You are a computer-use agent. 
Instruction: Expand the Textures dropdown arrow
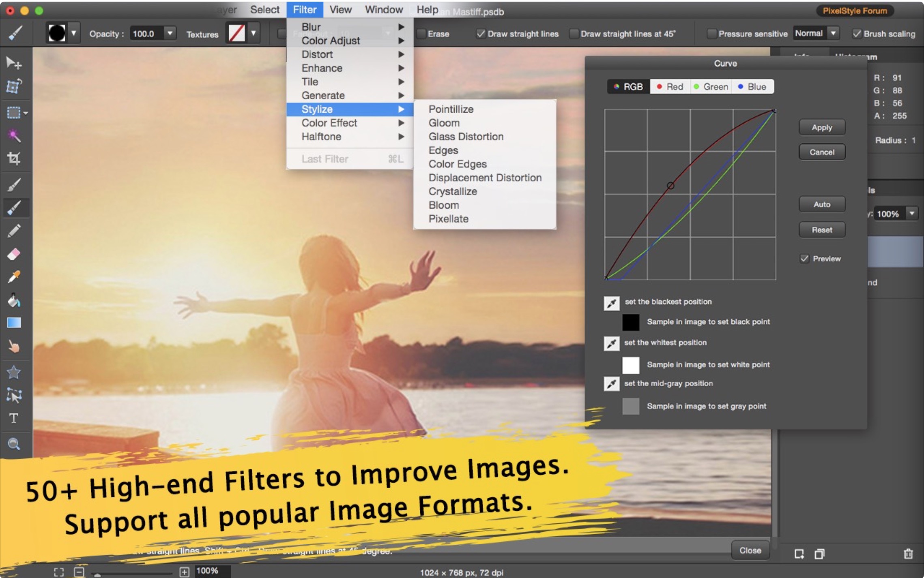coord(253,33)
